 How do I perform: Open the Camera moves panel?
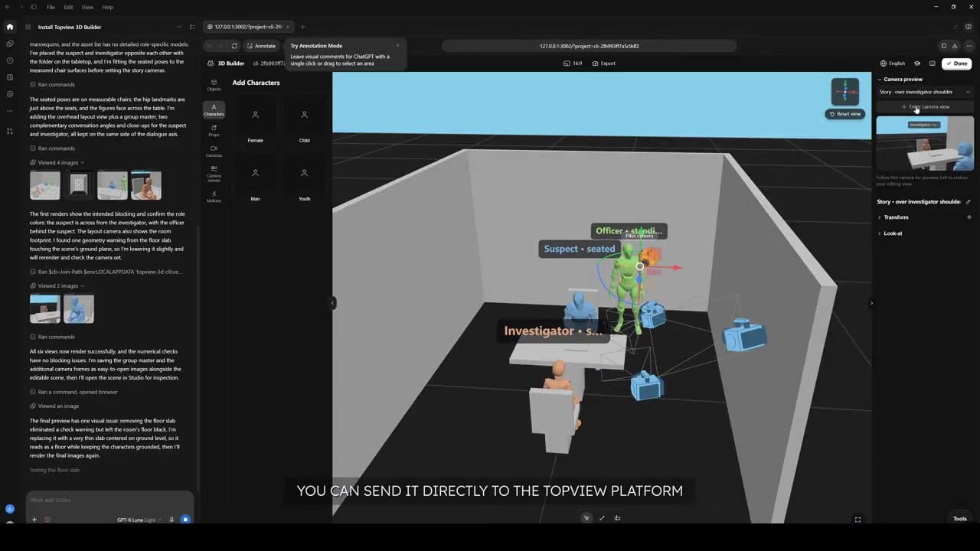click(x=214, y=173)
